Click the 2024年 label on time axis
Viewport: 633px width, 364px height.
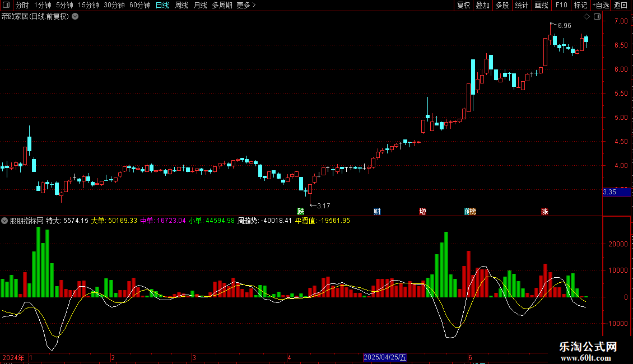pos(13,357)
